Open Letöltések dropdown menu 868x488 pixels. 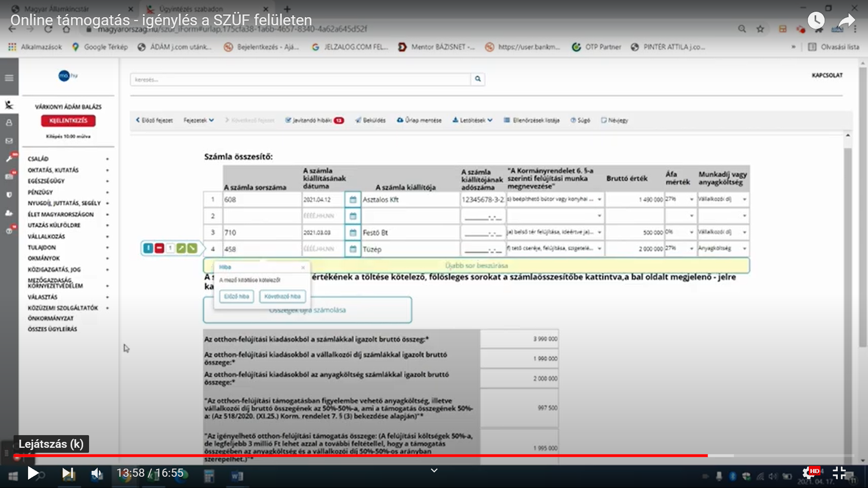tap(472, 120)
